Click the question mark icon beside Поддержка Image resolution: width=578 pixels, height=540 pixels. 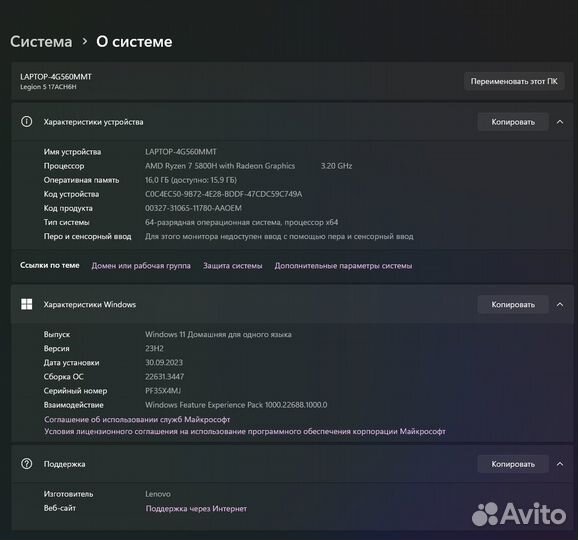tap(27, 464)
